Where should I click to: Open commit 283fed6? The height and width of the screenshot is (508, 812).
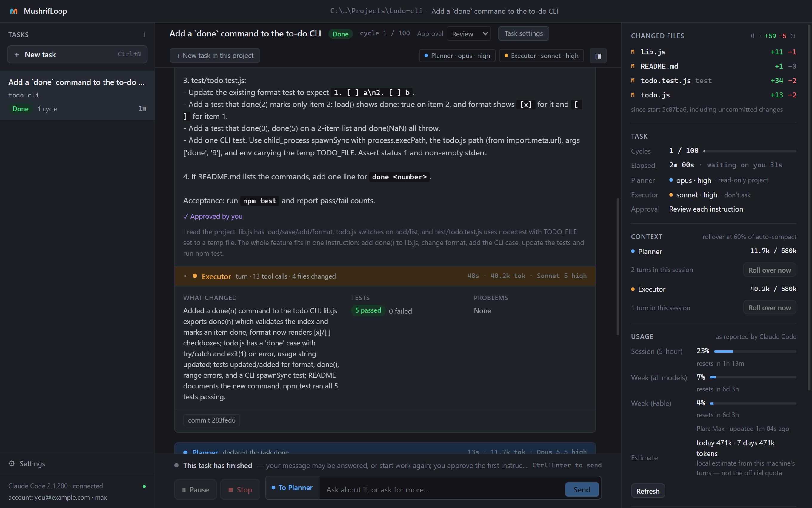point(211,420)
